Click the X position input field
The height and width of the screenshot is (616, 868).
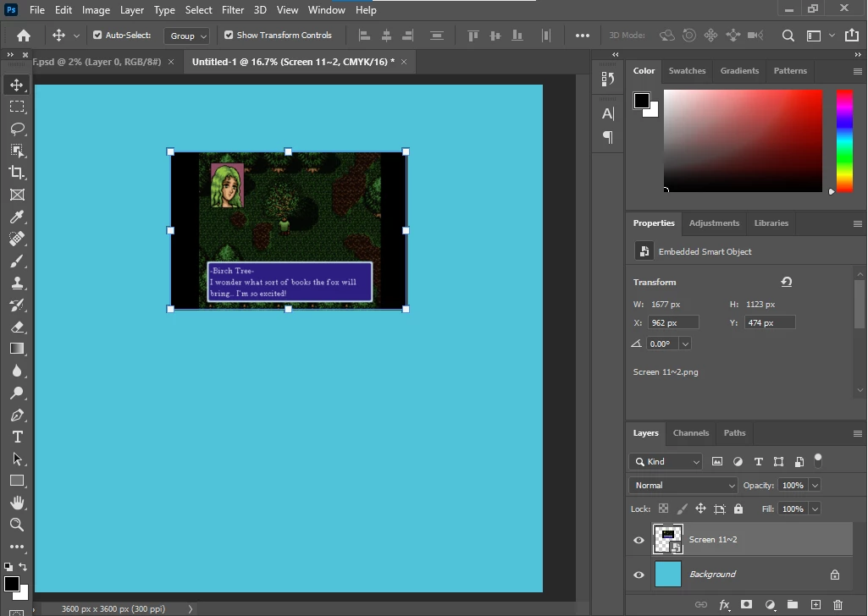(673, 322)
